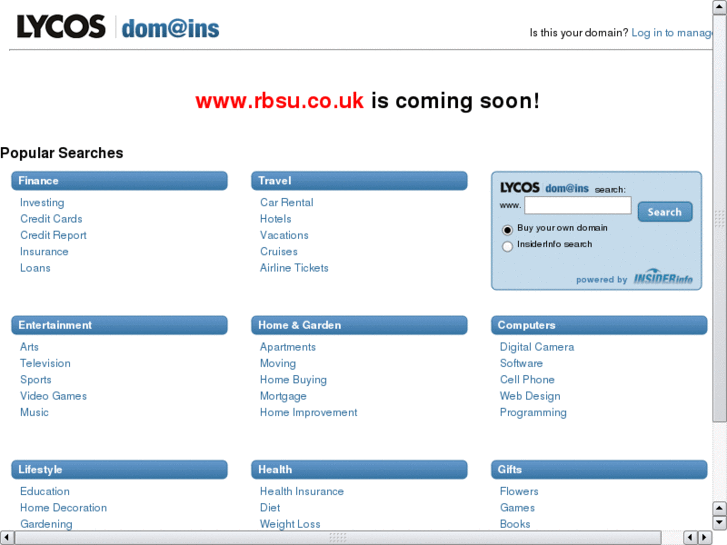Open the Web Design link
This screenshot has height=545, width=727.
530,396
